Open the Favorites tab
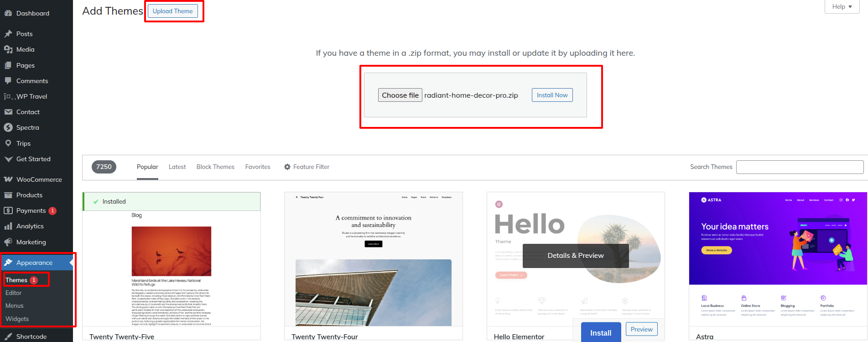868x342 pixels. (258, 167)
